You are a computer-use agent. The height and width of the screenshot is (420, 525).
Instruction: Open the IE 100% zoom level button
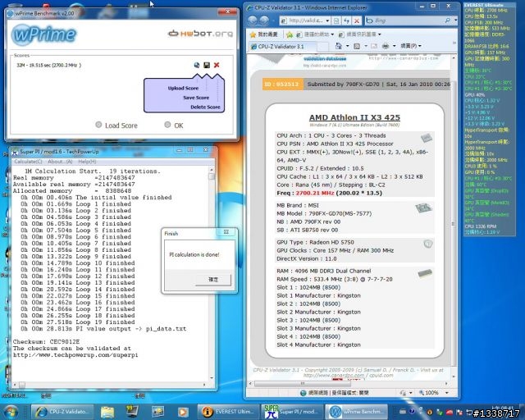click(x=428, y=393)
